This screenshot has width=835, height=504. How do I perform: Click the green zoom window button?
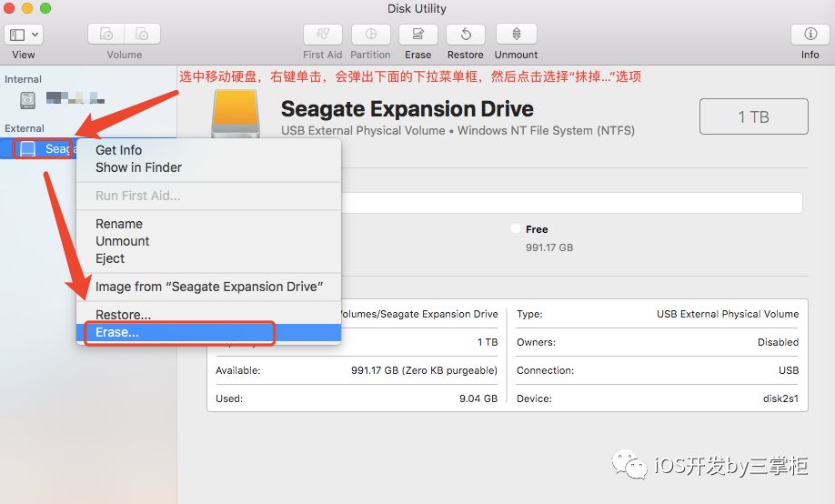45,8
